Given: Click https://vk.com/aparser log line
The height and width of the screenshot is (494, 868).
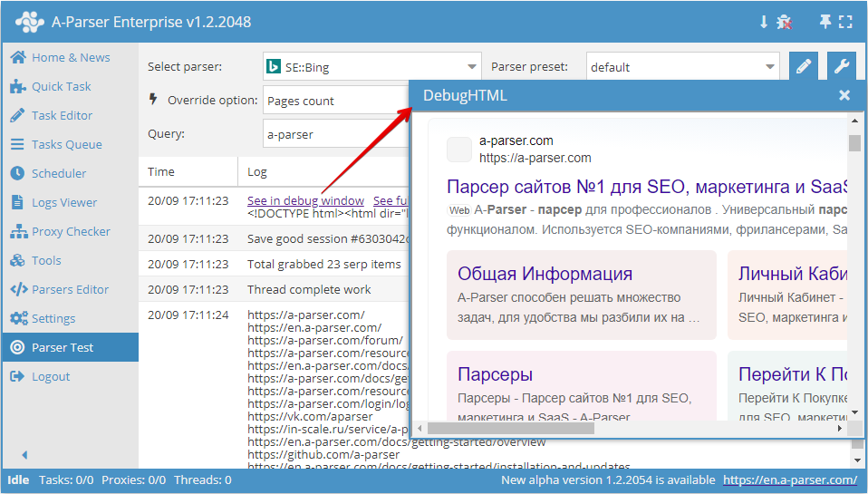Looking at the screenshot, I should pyautogui.click(x=310, y=416).
